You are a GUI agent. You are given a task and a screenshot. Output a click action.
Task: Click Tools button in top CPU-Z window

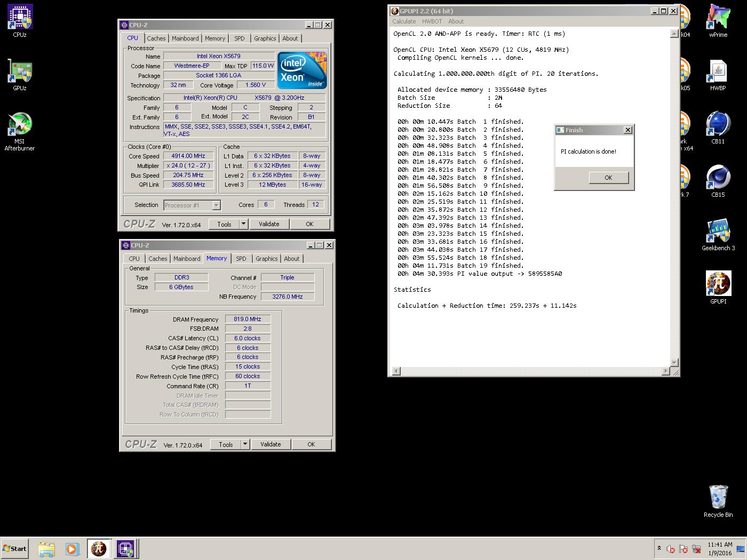point(224,224)
